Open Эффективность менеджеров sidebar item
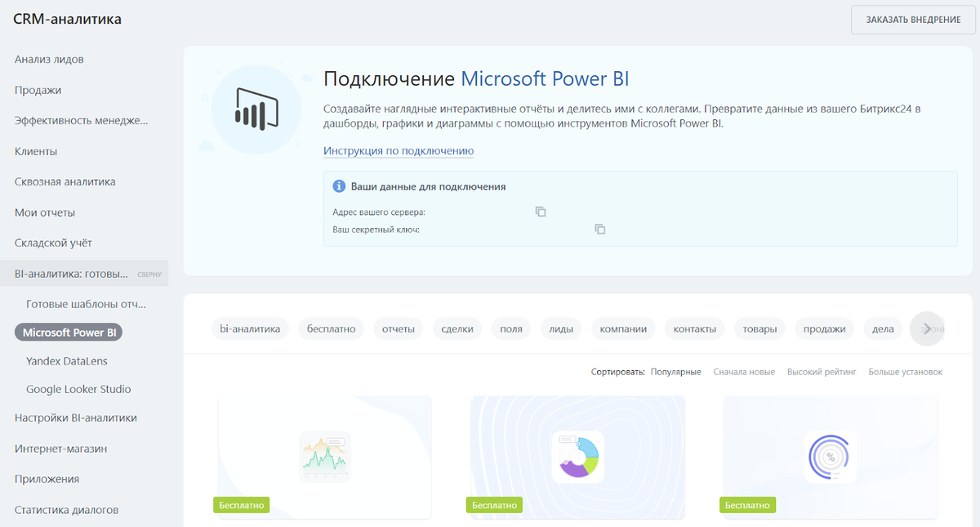This screenshot has width=980, height=527. (x=82, y=121)
